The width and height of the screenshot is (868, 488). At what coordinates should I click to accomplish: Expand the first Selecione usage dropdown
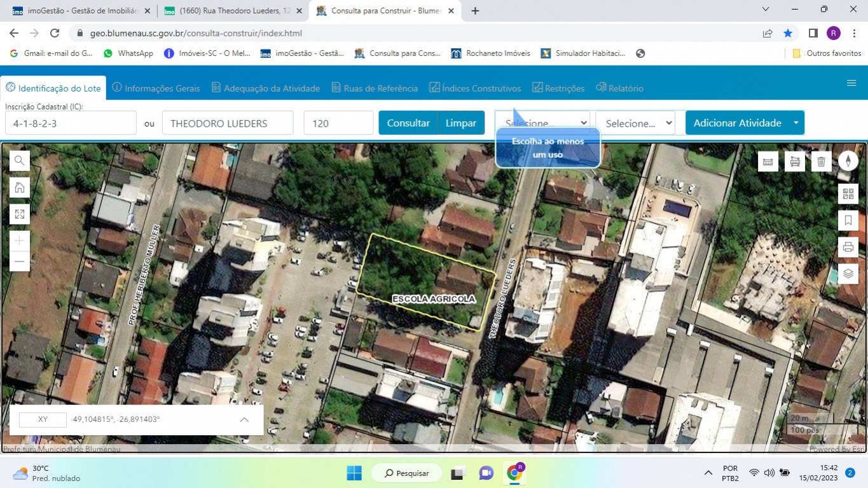[x=545, y=123]
